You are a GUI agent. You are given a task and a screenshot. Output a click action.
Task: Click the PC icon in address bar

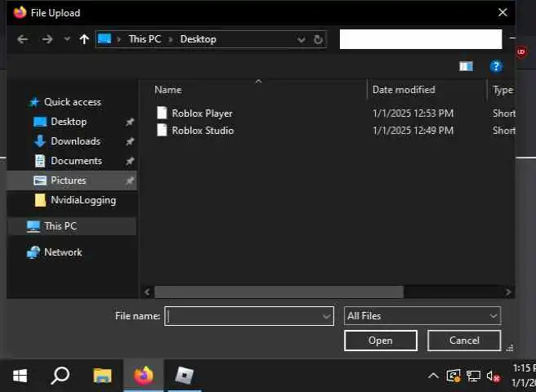[x=105, y=39]
